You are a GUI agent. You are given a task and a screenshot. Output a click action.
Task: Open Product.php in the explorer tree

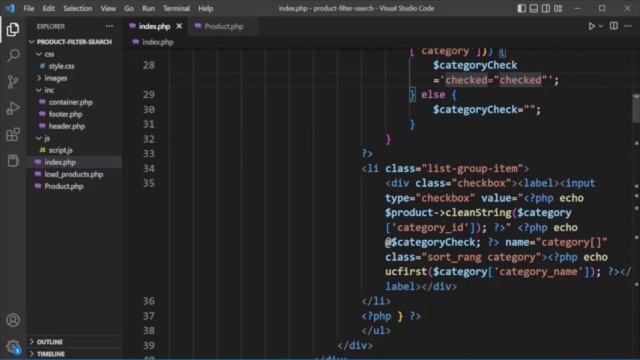tap(74, 186)
